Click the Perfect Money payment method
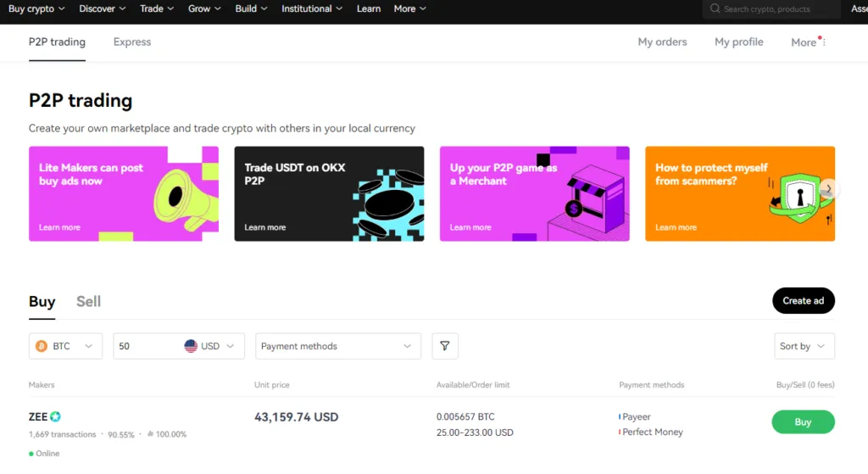868x474 pixels. coord(652,432)
